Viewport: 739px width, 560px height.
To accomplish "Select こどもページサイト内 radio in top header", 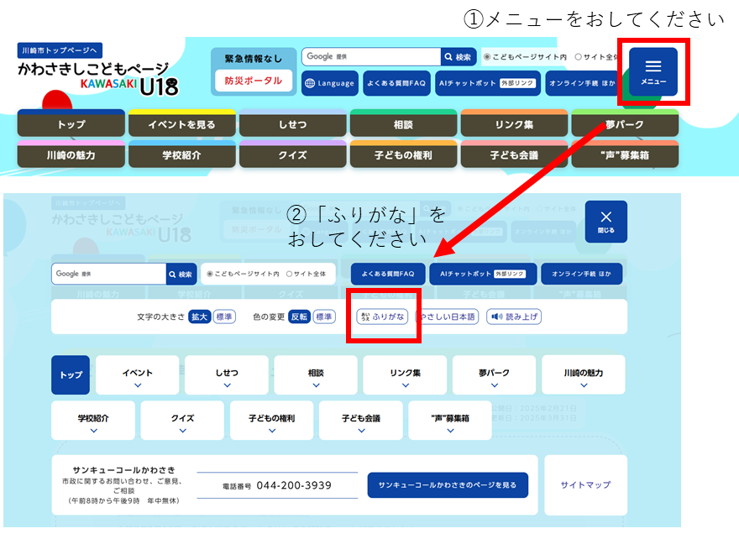I will [x=487, y=57].
